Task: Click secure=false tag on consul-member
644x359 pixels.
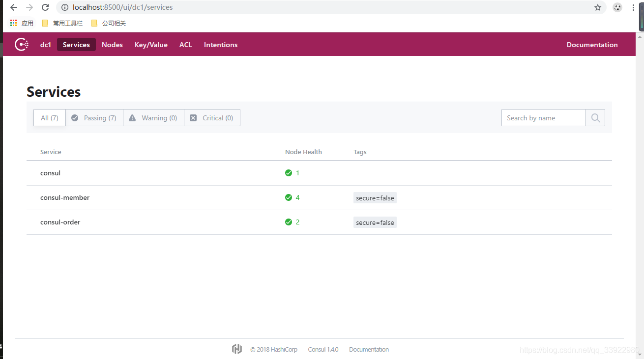Action: point(375,198)
